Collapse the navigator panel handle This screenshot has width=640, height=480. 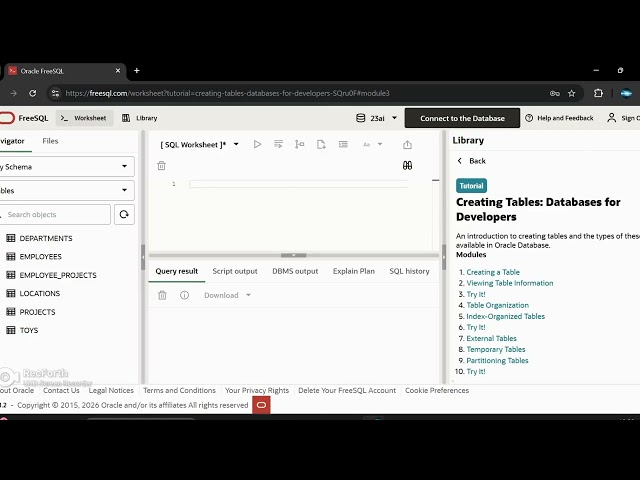click(x=143, y=257)
